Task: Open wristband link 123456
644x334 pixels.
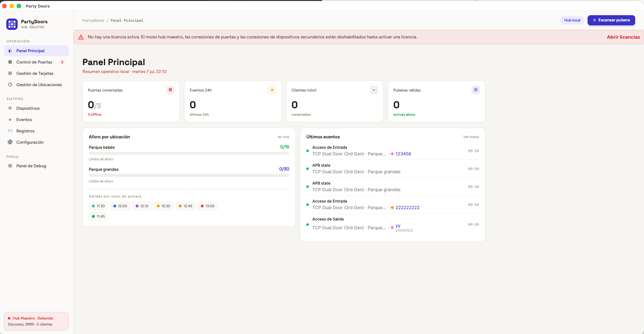Action: pyautogui.click(x=403, y=154)
